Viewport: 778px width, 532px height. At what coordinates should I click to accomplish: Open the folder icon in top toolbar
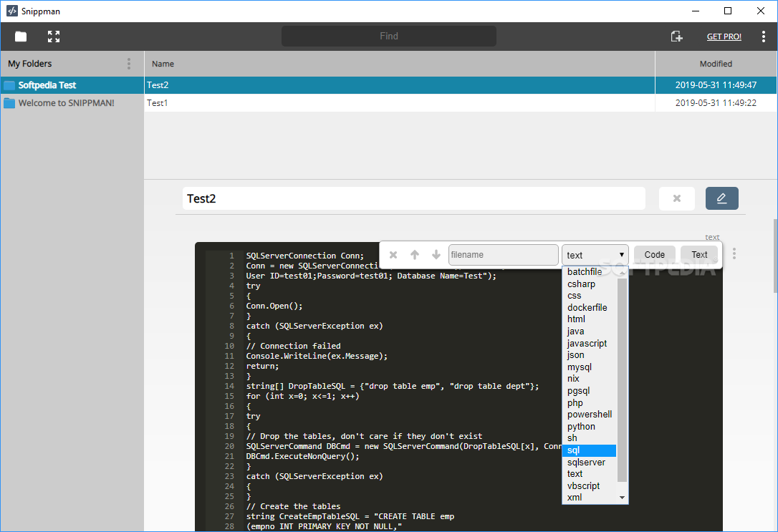pyautogui.click(x=21, y=37)
